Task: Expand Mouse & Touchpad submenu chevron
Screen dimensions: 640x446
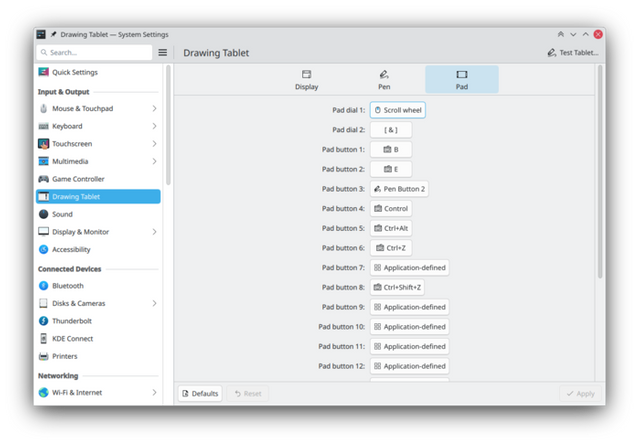Action: coord(154,109)
